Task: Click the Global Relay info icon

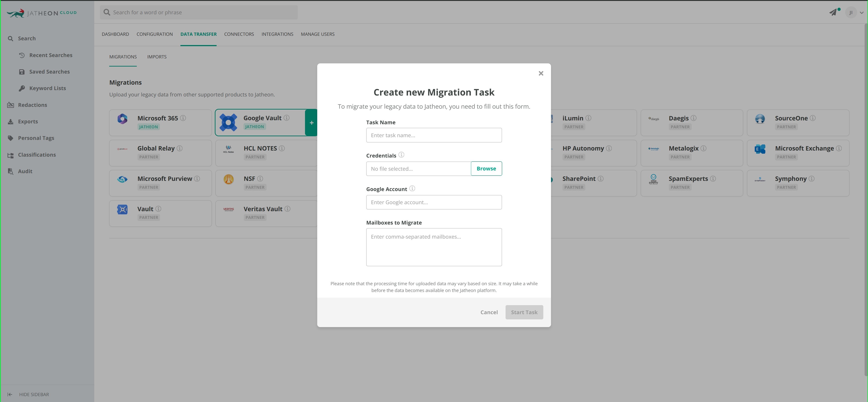Action: click(180, 148)
